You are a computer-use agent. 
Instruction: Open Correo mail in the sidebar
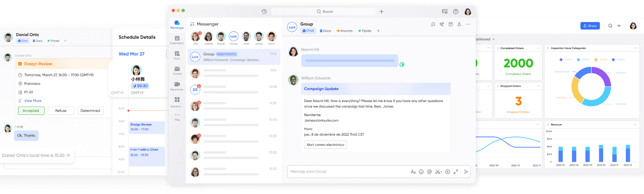pyautogui.click(x=177, y=71)
